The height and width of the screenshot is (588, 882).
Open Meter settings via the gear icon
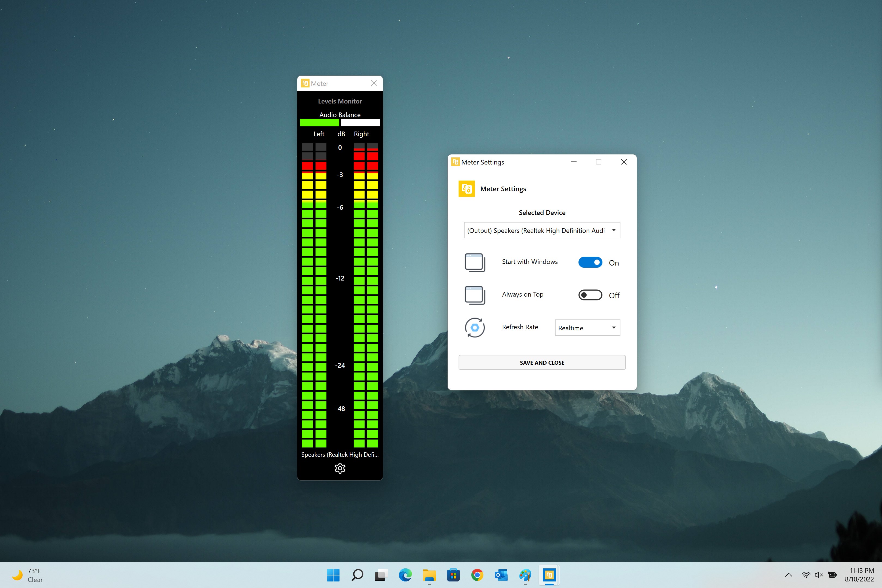point(340,468)
